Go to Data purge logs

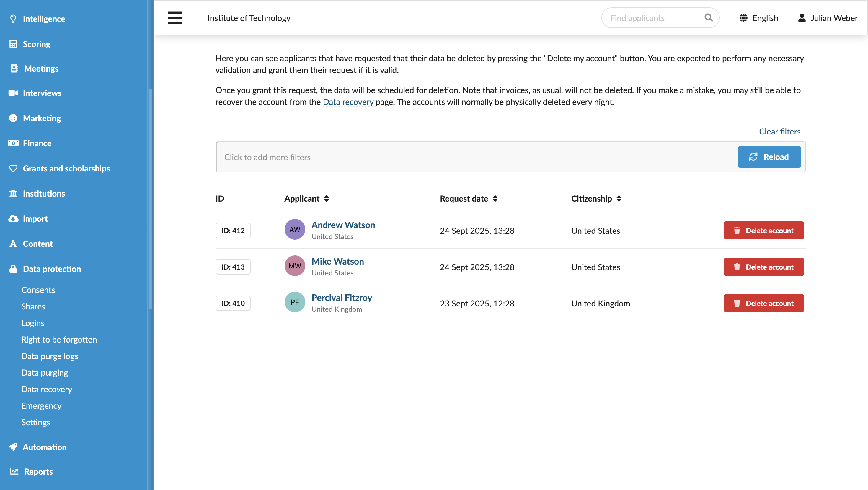(x=50, y=356)
